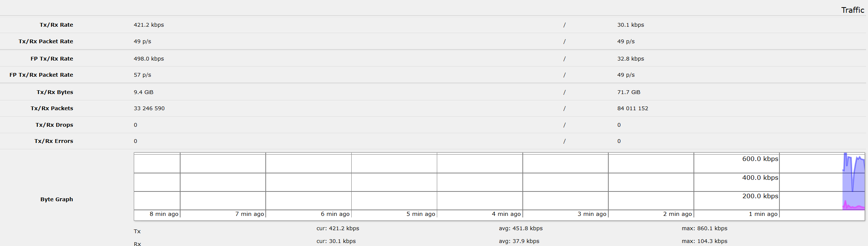Image resolution: width=868 pixels, height=246 pixels.
Task: Click the 33 246 590 Tx packets count
Action: click(149, 108)
